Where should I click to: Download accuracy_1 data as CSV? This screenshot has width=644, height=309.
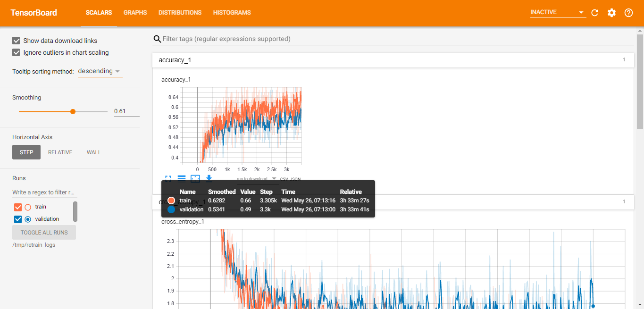[284, 179]
